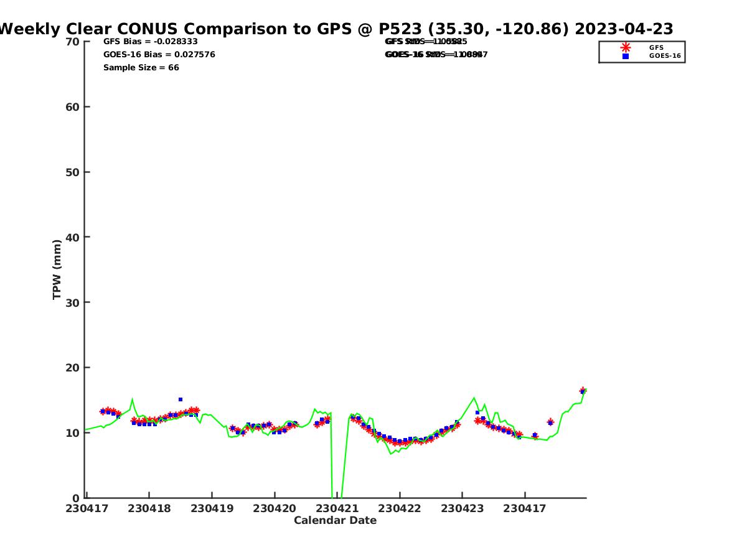Click the final data marker at the plot's right end
747x560 pixels.
point(583,391)
